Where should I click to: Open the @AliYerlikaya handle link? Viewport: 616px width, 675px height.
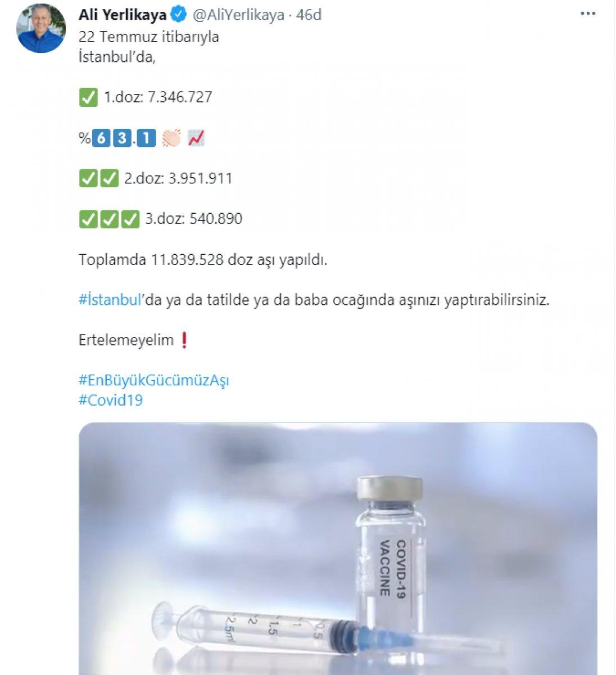(x=238, y=15)
